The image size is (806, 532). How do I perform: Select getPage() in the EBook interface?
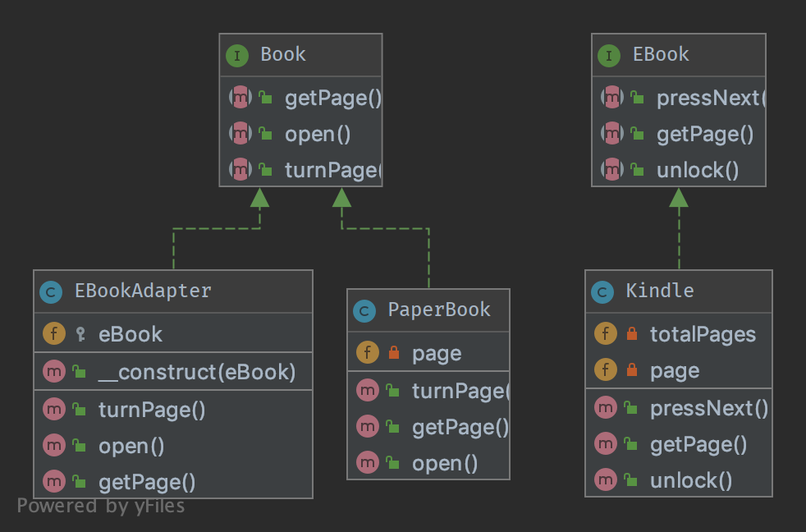pos(704,134)
